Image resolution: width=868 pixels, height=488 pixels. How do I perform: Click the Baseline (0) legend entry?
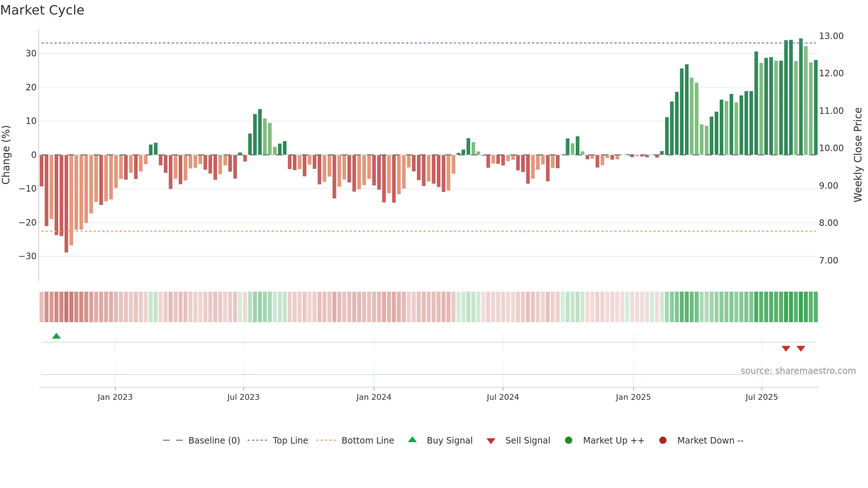coord(201,441)
